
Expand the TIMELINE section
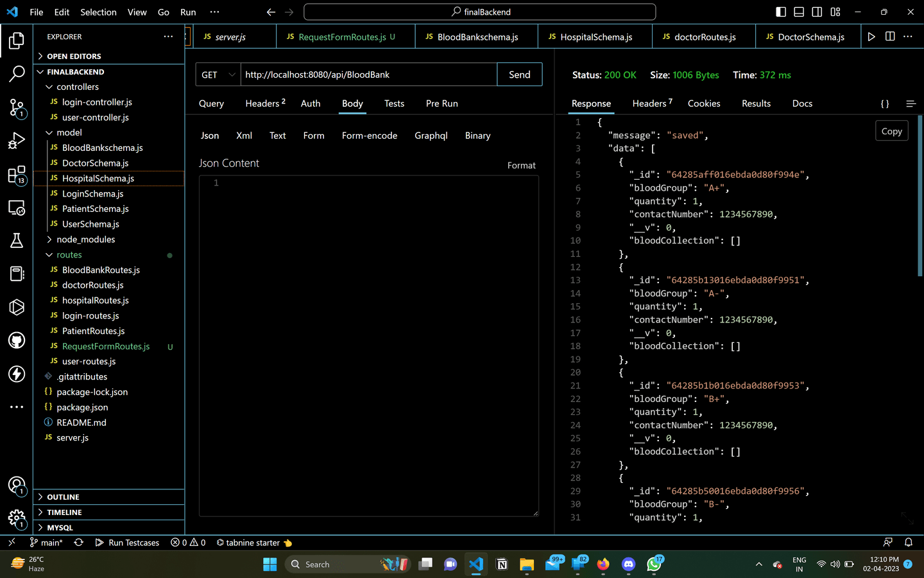pos(109,512)
